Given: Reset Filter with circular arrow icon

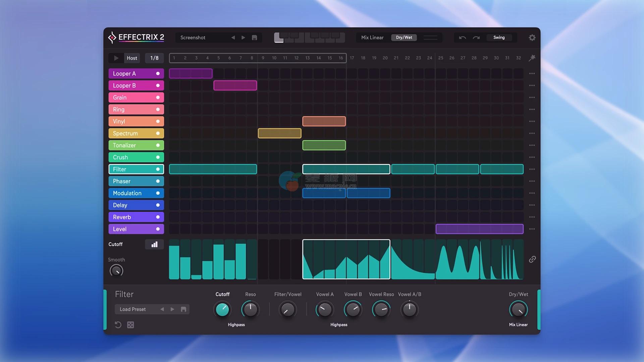Looking at the screenshot, I should [x=118, y=325].
